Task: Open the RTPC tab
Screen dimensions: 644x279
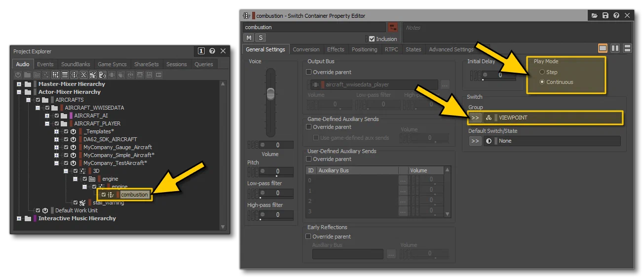Action: tap(391, 49)
